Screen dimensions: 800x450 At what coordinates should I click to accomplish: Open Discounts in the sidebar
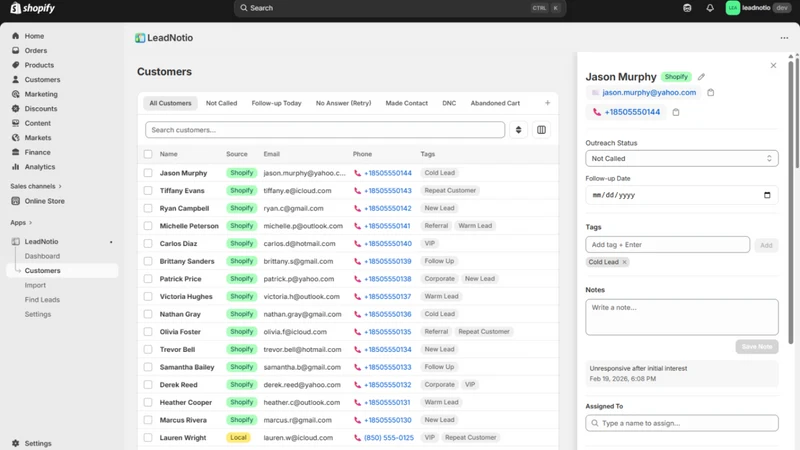click(x=41, y=109)
